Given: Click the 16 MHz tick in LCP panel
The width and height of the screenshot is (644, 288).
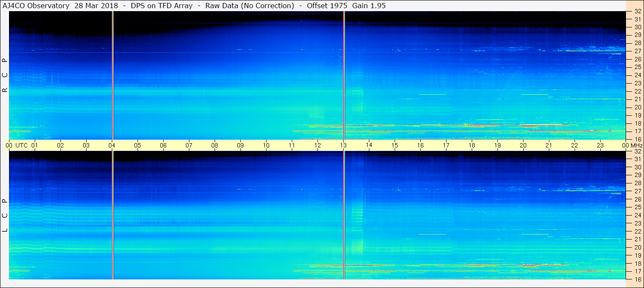Looking at the screenshot, I should (637, 279).
